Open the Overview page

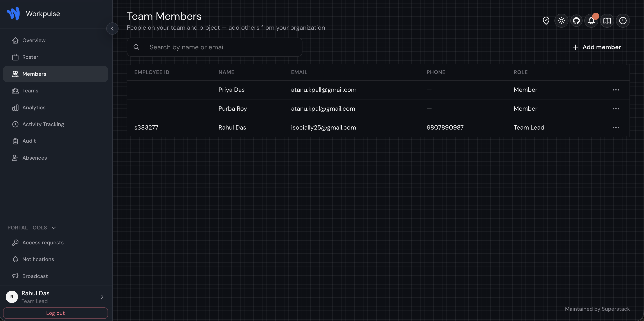pyautogui.click(x=56, y=40)
